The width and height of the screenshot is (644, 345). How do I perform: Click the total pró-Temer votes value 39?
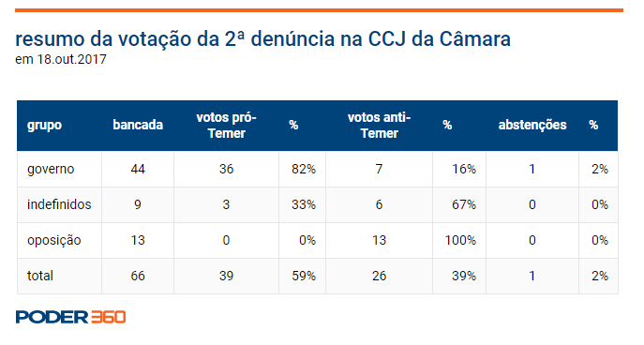coord(226,276)
